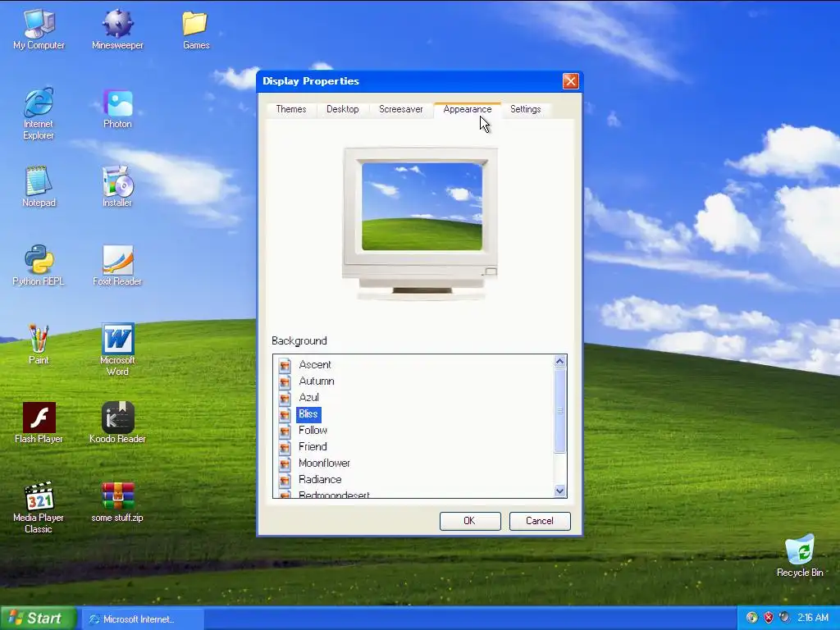This screenshot has height=630, width=840.
Task: Click the Azul wallpaper file icon
Action: (285, 398)
